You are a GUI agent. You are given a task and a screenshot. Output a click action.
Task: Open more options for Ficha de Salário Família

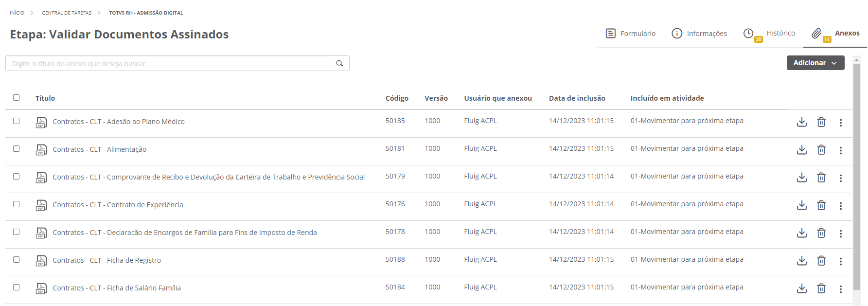click(x=840, y=289)
